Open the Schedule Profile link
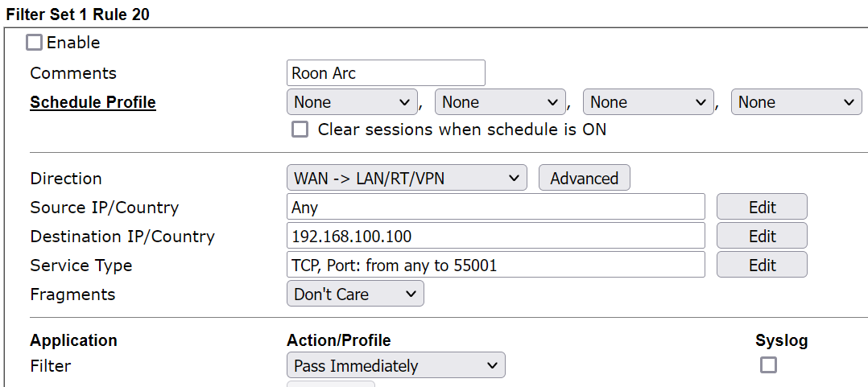The image size is (868, 387). (93, 102)
